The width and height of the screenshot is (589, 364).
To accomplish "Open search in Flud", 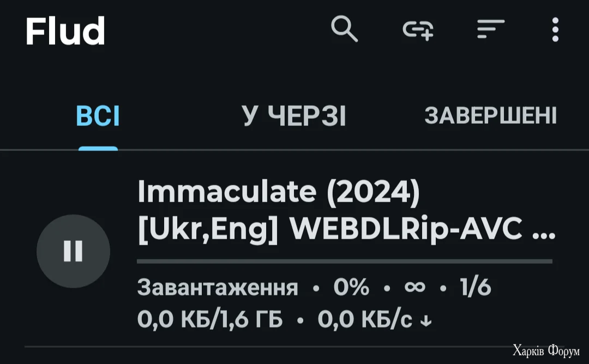I will pyautogui.click(x=345, y=29).
